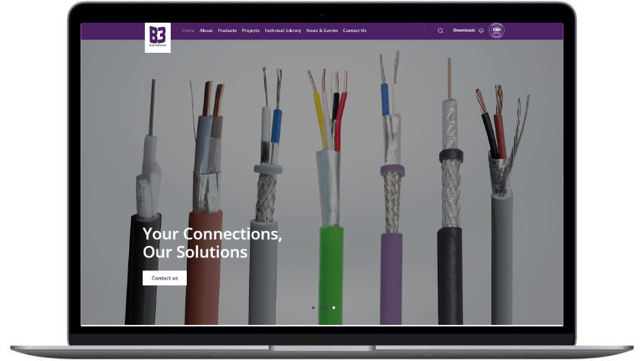
Task: Click the purple-jacketed cable image
Action: pos(391,188)
